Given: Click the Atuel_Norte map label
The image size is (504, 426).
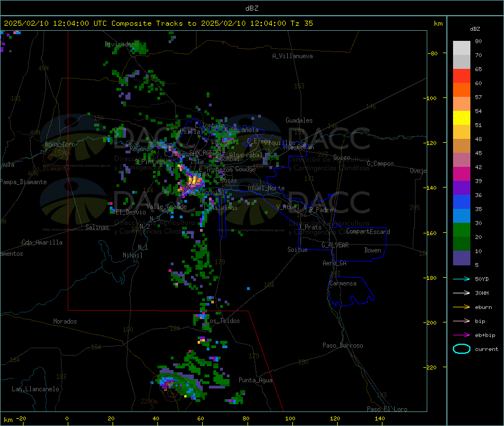Looking at the screenshot, I should tap(266, 188).
